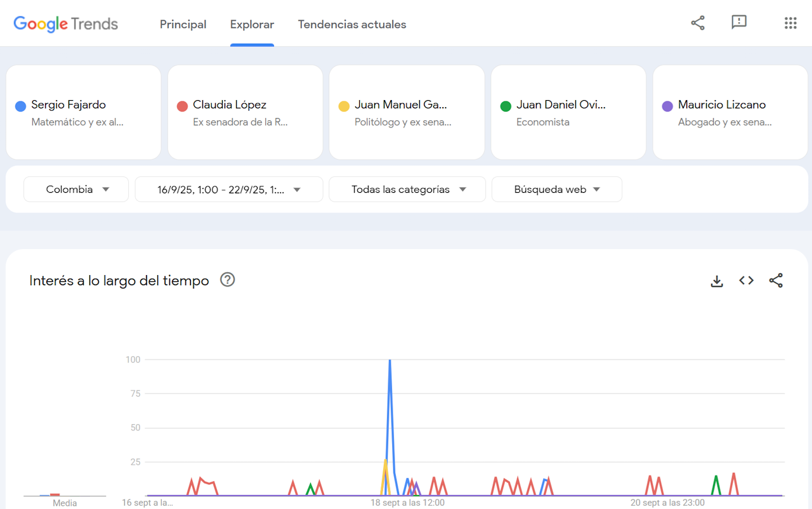Click help icon beside Interés a lo largo del tiempo
Image resolution: width=812 pixels, height=509 pixels.
click(227, 280)
